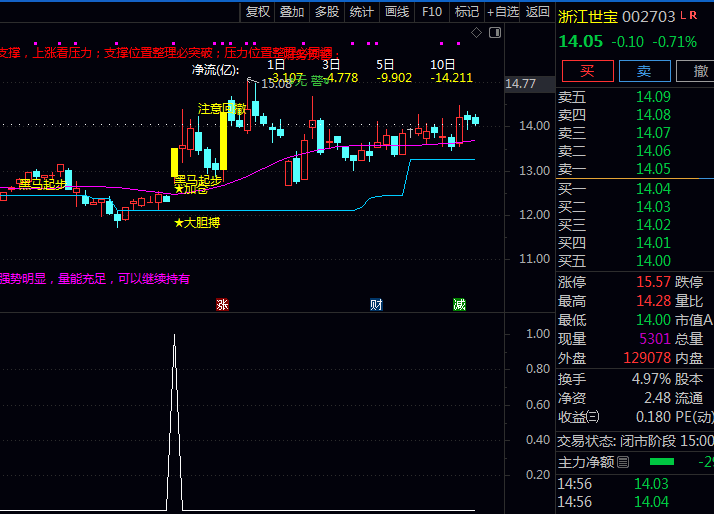714x514 pixels.
Task: Click the blue 卖 sell button
Action: point(644,71)
